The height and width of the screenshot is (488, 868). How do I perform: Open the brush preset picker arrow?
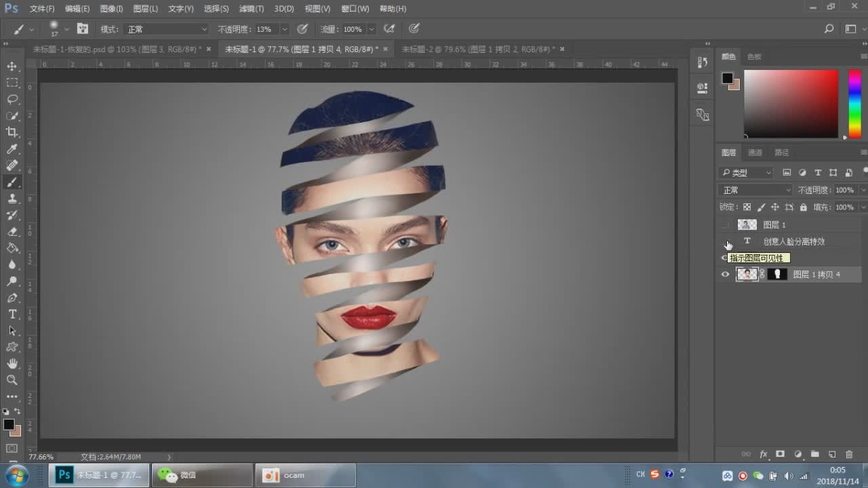(x=66, y=30)
